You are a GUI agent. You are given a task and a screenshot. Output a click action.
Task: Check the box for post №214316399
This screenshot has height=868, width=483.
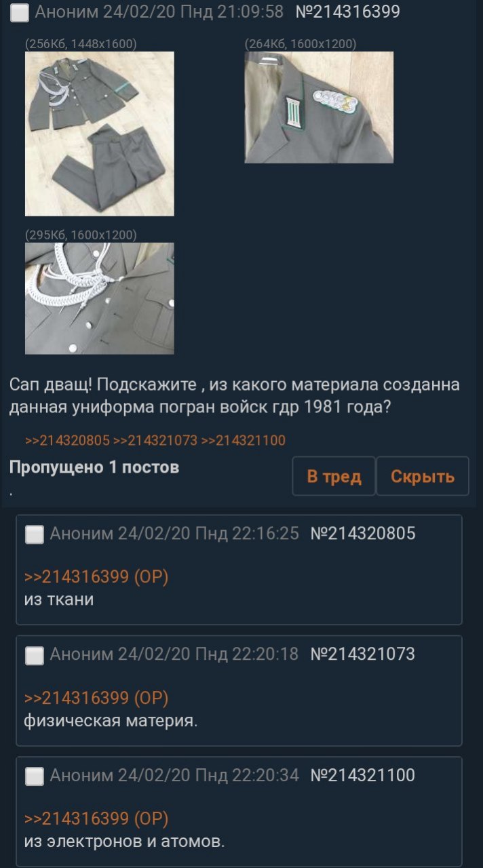pos(20,12)
